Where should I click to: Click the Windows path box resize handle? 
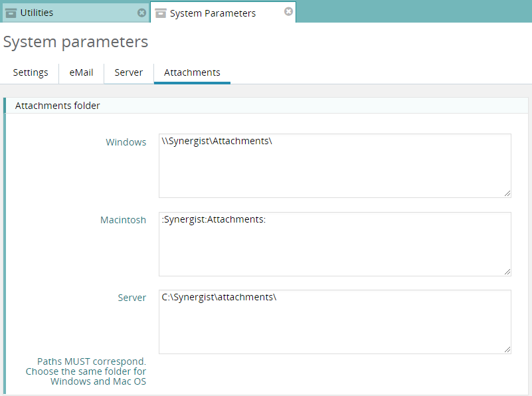pos(507,193)
